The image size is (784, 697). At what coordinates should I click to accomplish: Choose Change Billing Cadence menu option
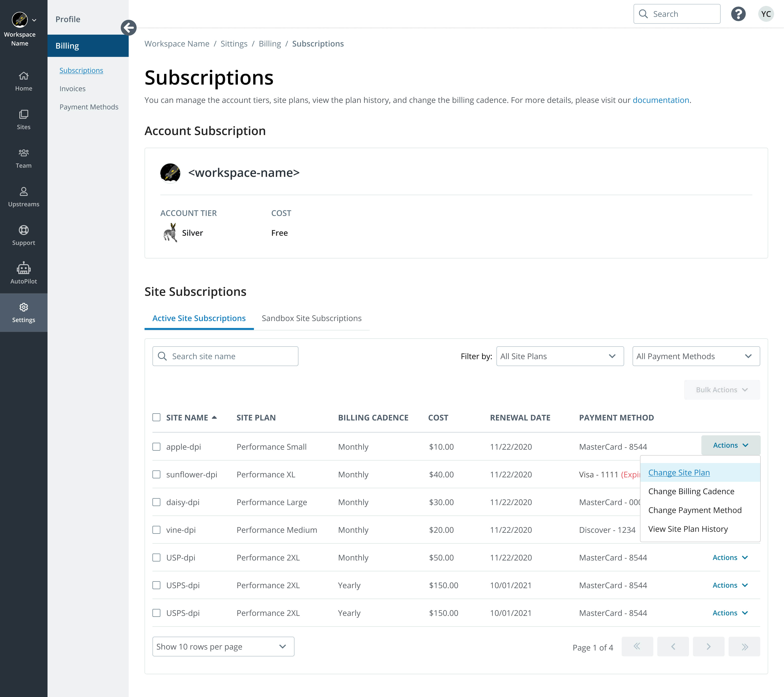[691, 491]
